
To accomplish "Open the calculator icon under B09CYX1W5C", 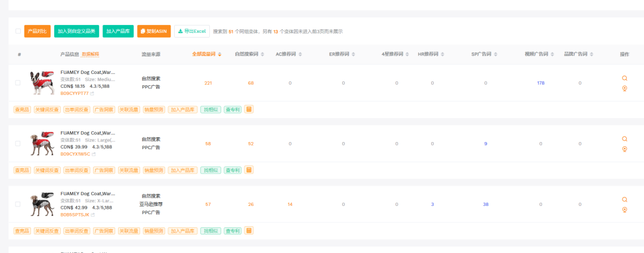I will click(249, 170).
